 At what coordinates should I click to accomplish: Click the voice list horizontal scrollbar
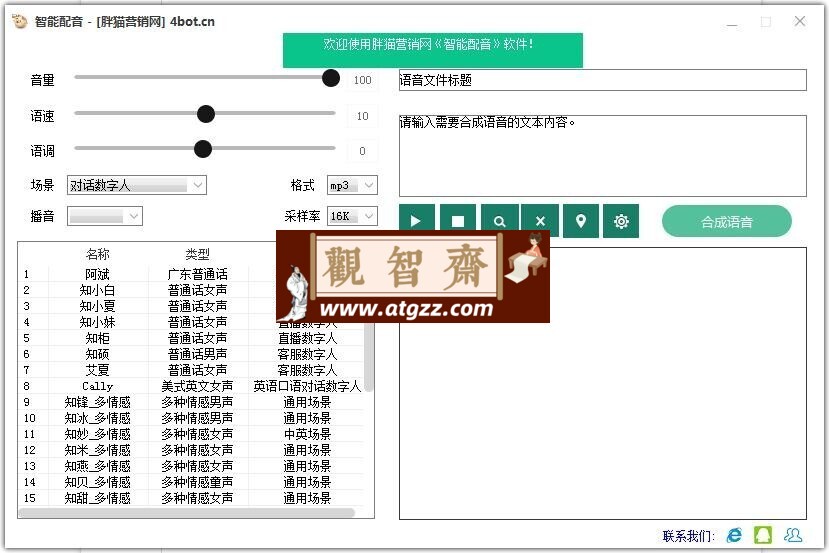[187, 512]
